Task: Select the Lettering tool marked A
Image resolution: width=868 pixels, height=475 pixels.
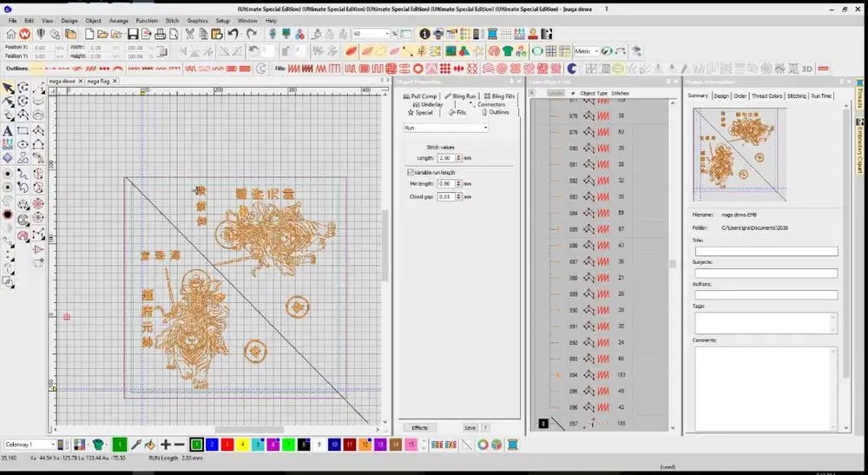Action: click(x=8, y=131)
